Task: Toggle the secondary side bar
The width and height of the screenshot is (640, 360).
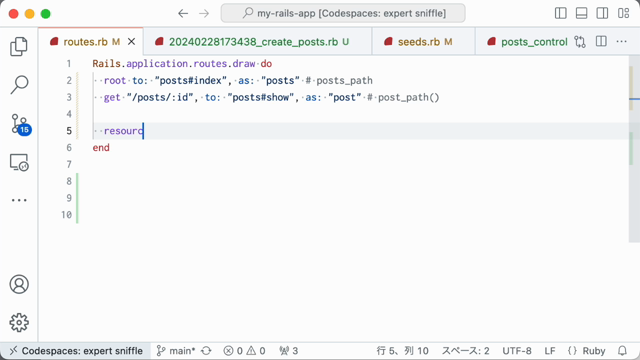Action: [x=602, y=13]
